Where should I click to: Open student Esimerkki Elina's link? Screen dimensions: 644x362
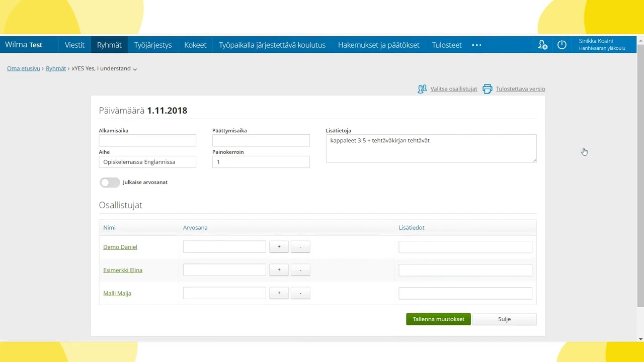pos(123,270)
